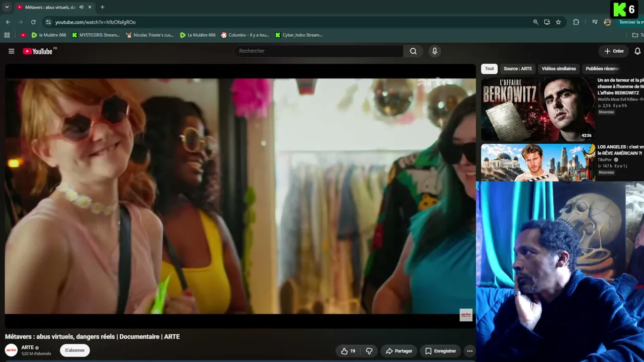
Task: Select the 'Vidéos similaires' filter chip
Action: 559,69
